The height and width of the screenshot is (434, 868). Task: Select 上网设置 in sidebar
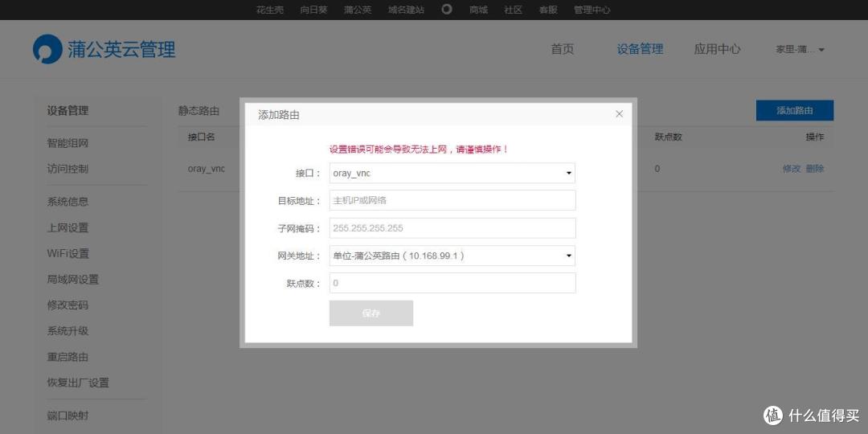point(68,228)
